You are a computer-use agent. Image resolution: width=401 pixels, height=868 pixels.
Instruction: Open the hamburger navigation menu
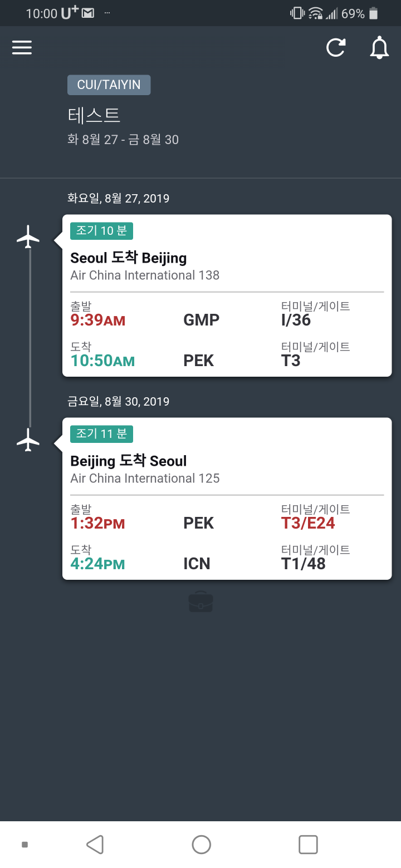22,48
